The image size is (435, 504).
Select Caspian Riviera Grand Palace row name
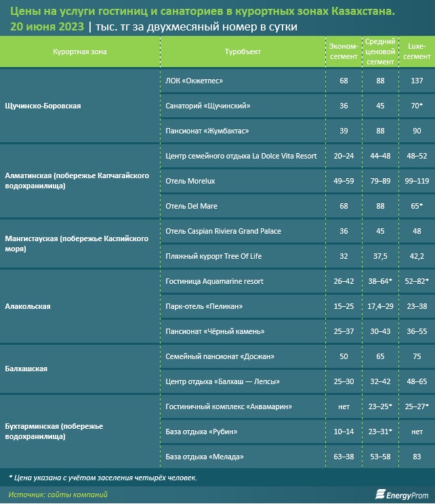pyautogui.click(x=223, y=231)
